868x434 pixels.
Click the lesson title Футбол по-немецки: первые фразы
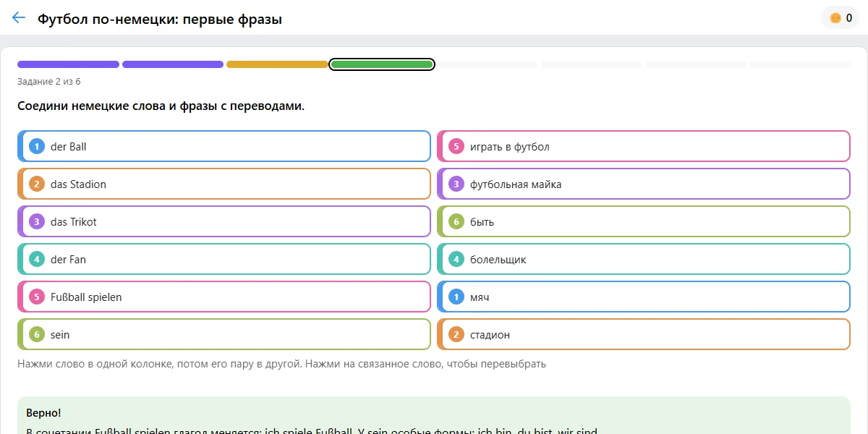[160, 19]
